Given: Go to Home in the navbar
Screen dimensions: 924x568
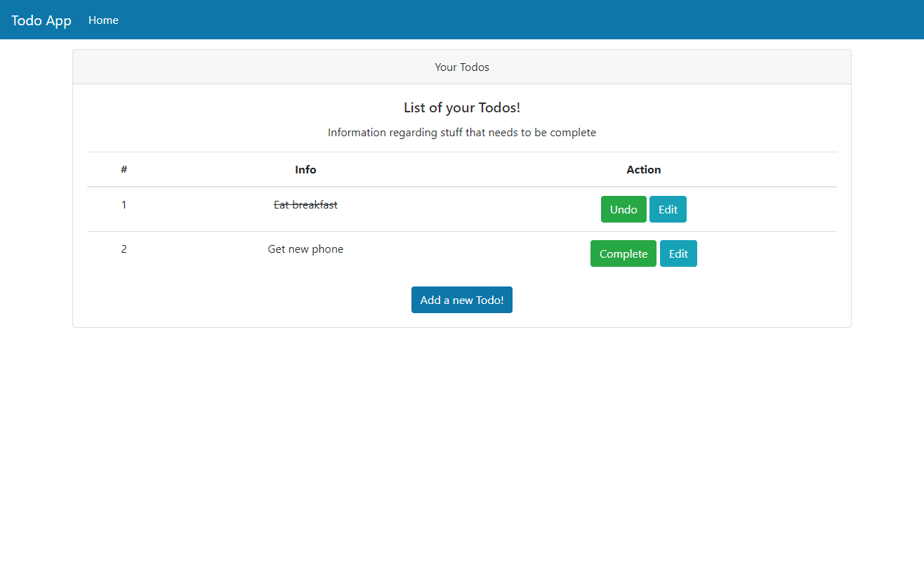Looking at the screenshot, I should click(103, 20).
